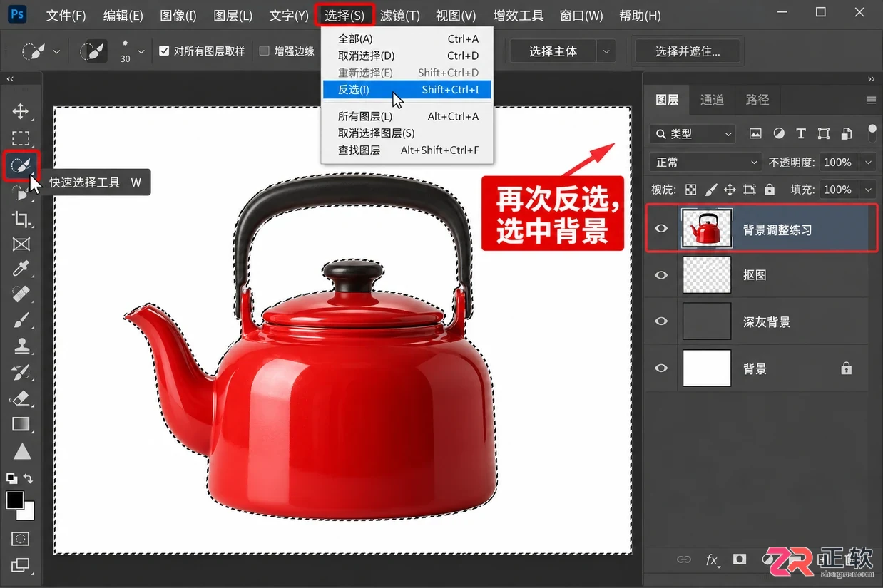Click the Lock position icon

[730, 190]
